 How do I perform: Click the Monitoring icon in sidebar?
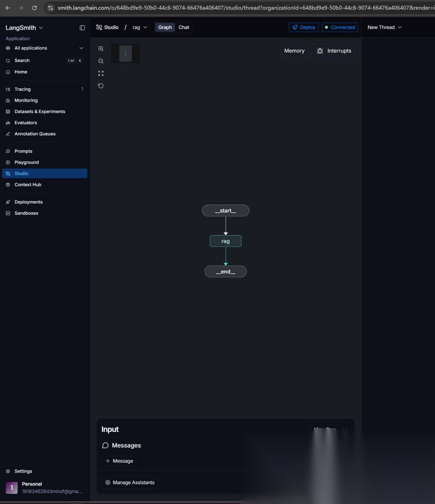(8, 100)
